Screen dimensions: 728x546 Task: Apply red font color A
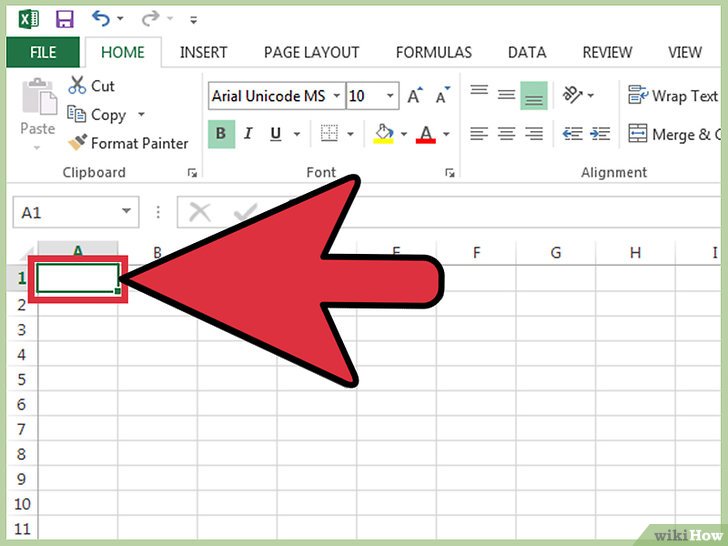pos(426,134)
